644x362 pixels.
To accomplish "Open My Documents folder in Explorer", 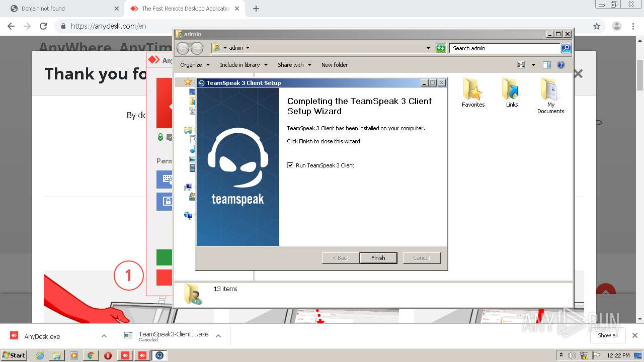I will 550,96.
